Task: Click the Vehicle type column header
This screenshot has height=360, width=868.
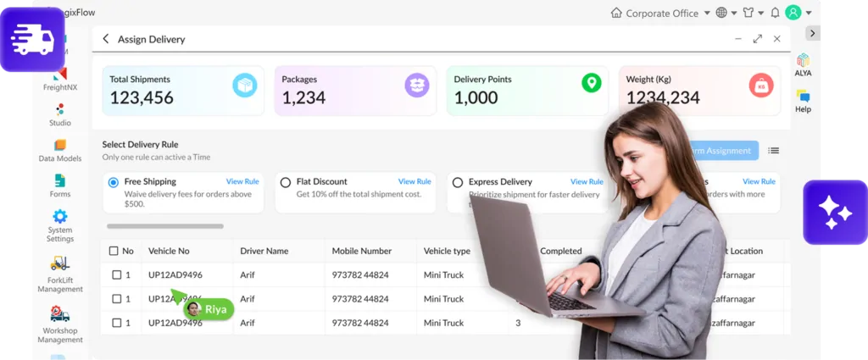Action: 447,251
